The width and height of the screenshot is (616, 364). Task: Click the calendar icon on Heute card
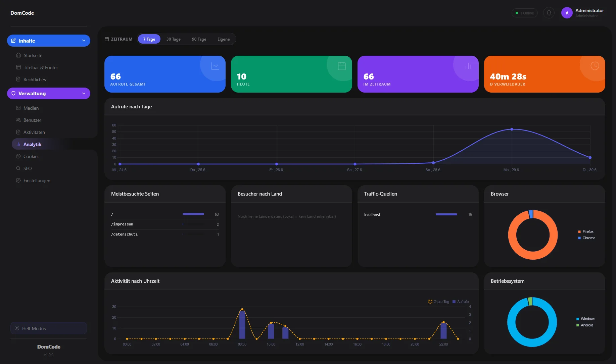pos(342,66)
